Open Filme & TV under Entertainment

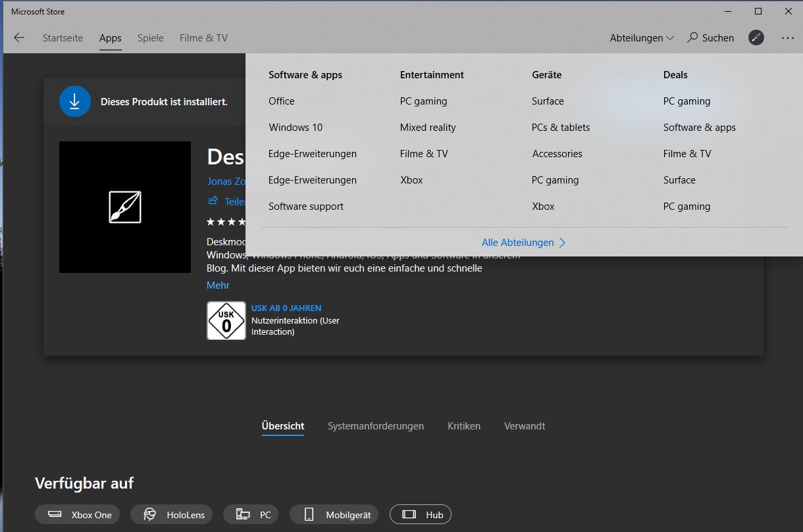[x=424, y=154]
